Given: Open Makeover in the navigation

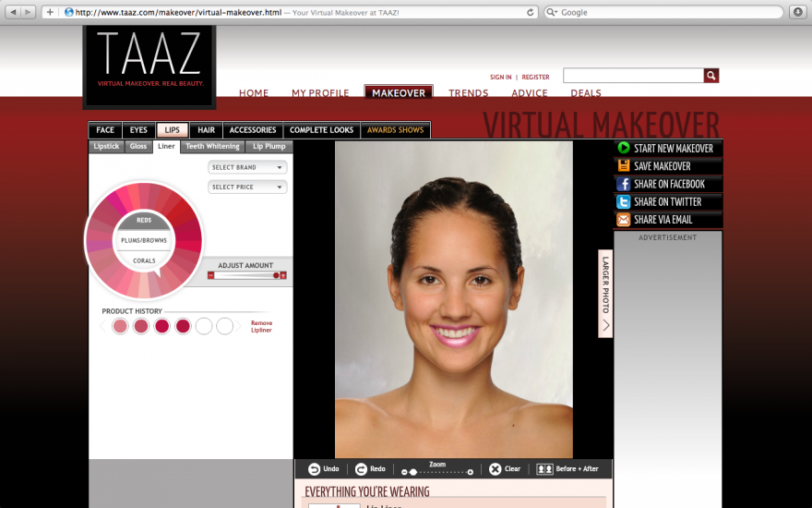Looking at the screenshot, I should [x=399, y=92].
